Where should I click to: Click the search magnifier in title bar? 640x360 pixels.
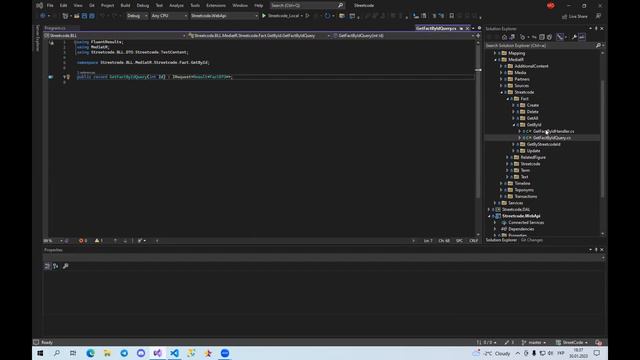coord(340,5)
